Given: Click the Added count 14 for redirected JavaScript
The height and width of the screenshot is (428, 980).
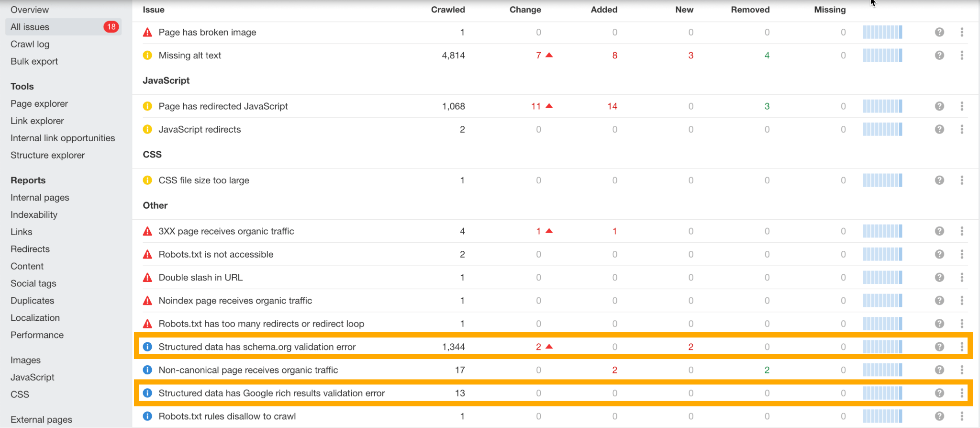Looking at the screenshot, I should pos(612,106).
